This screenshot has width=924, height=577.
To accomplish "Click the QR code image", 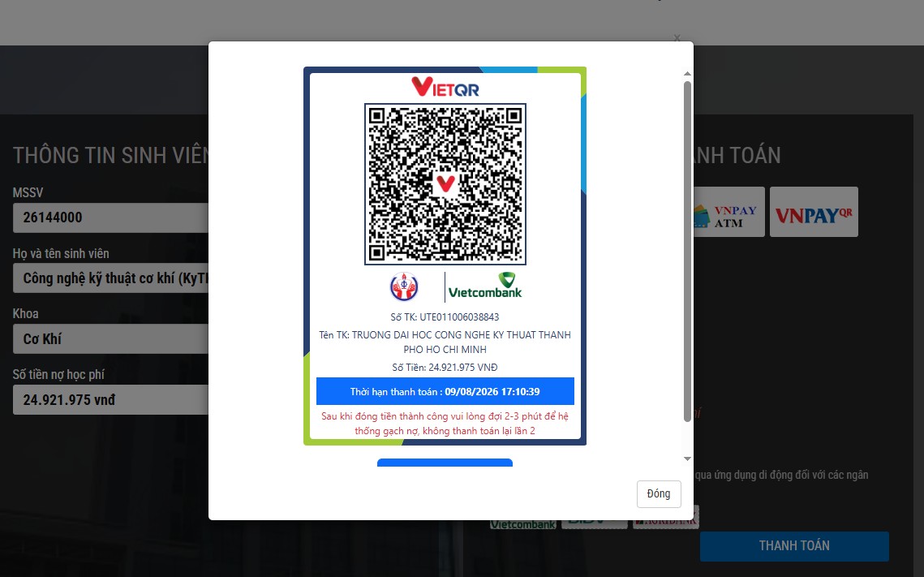I will coord(445,184).
